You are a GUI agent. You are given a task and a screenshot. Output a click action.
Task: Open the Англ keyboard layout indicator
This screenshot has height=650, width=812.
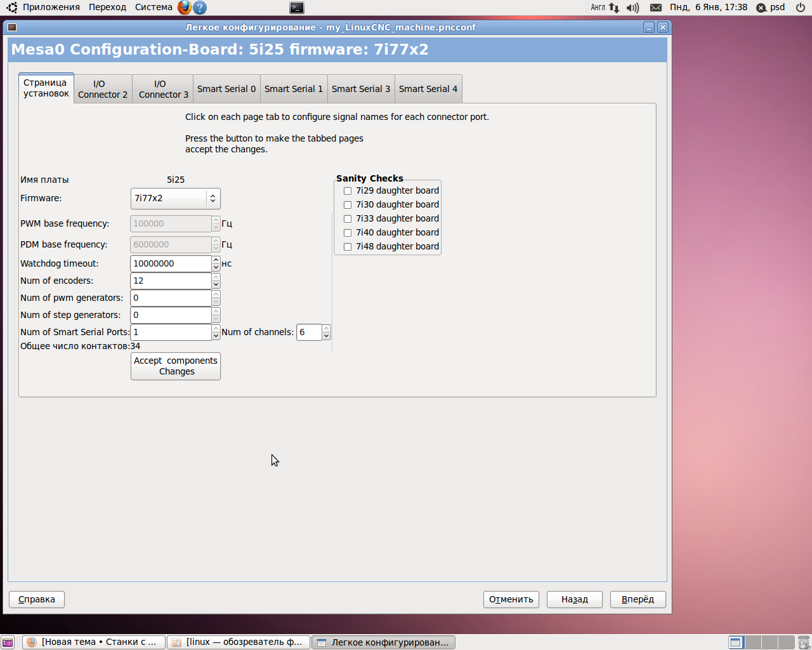point(598,8)
